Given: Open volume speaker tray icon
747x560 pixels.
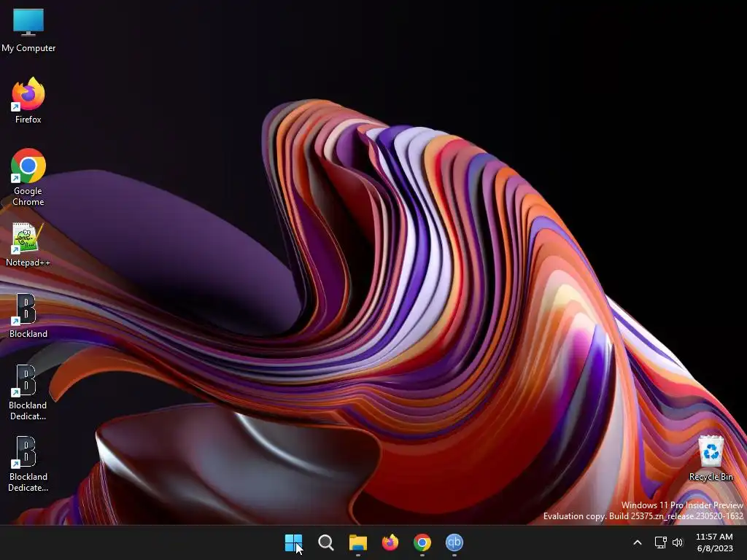Looking at the screenshot, I should tap(678, 542).
